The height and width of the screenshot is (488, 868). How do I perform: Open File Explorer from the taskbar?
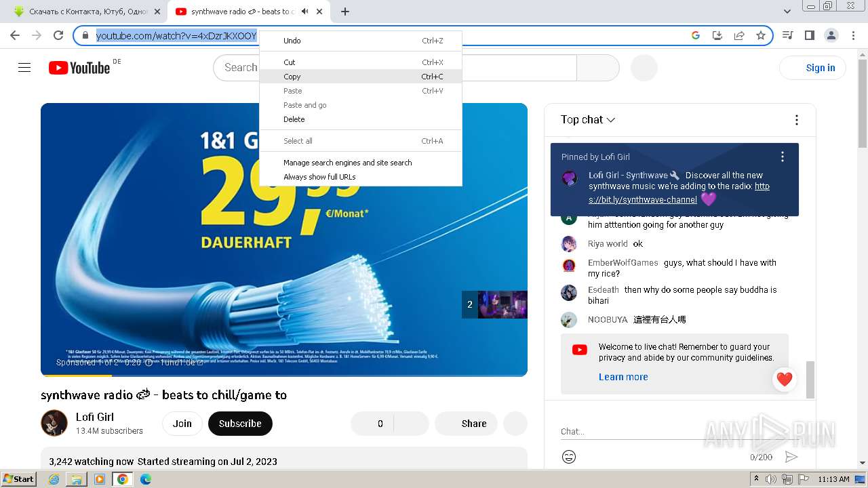[x=77, y=479]
